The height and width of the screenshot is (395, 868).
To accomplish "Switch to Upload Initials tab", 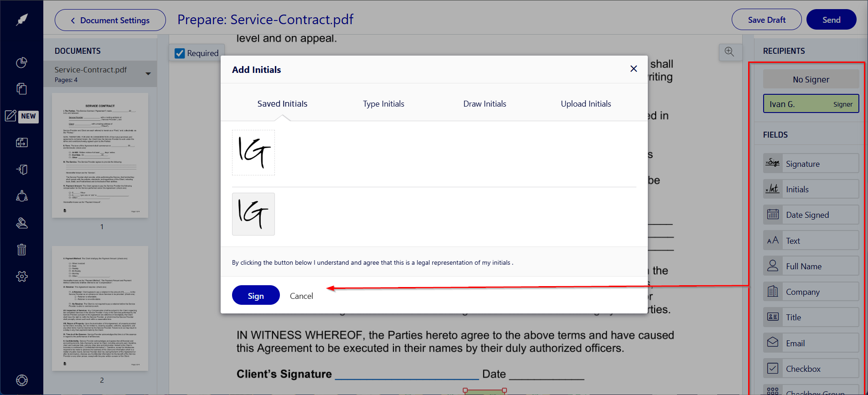I will [586, 104].
